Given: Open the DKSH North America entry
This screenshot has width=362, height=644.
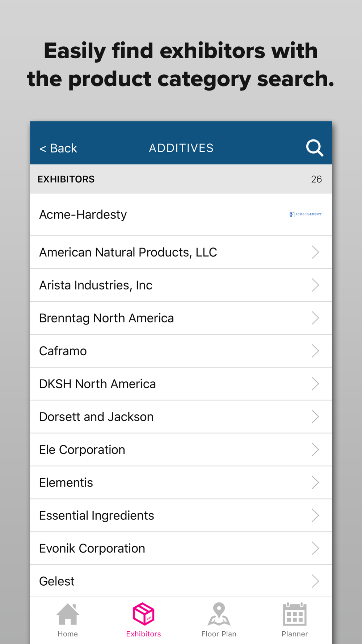Looking at the screenshot, I should (x=181, y=384).
